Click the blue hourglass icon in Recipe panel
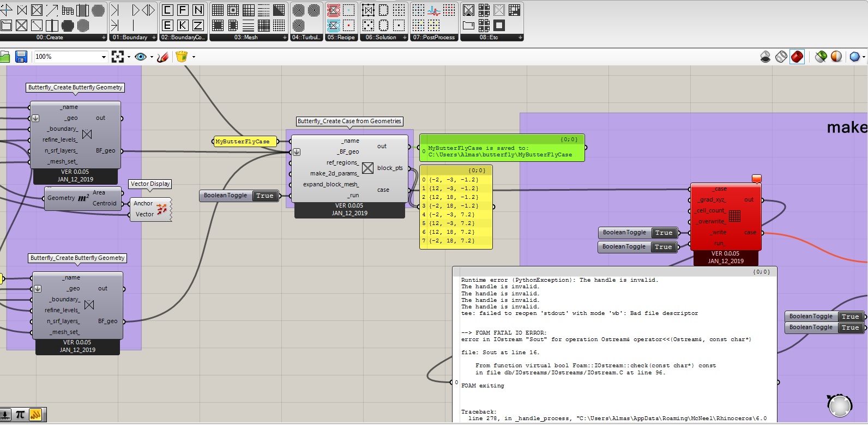Viewport: 868px width, 425px height. click(x=334, y=25)
